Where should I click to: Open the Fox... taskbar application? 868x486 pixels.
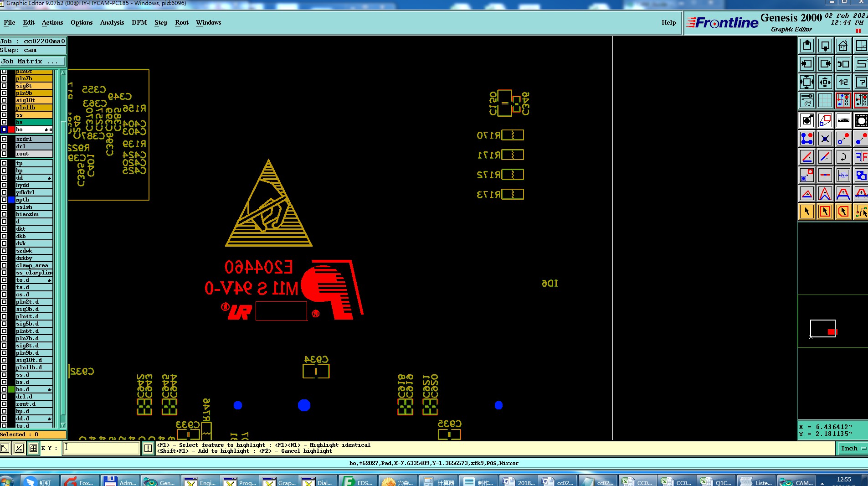pos(79,481)
